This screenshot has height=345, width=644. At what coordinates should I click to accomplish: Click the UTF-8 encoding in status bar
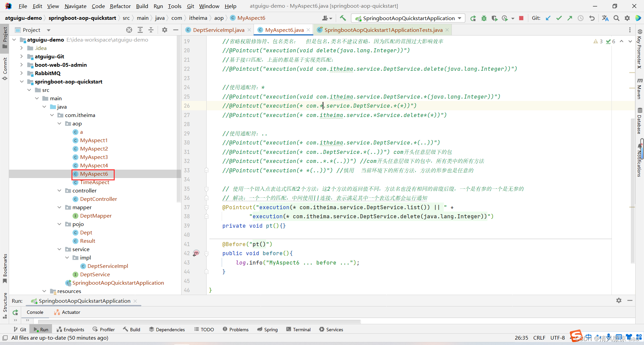(x=557, y=338)
